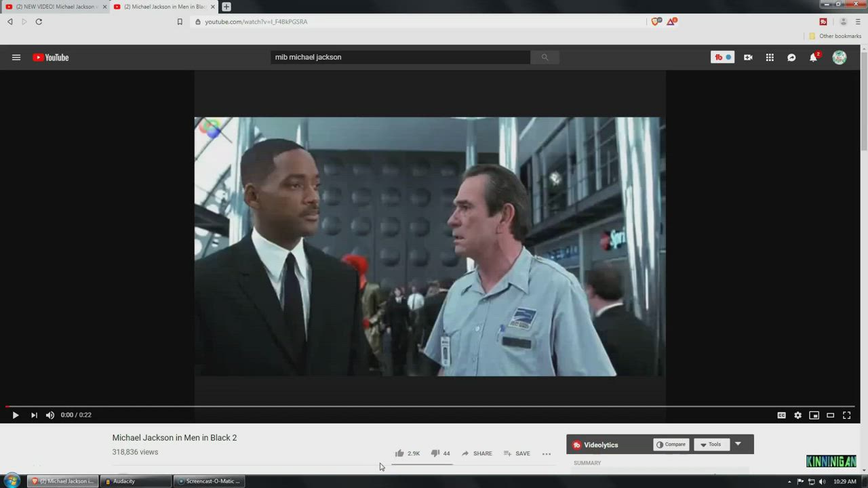868x488 pixels.
Task: Open the YouTube apps grid
Action: click(x=770, y=58)
